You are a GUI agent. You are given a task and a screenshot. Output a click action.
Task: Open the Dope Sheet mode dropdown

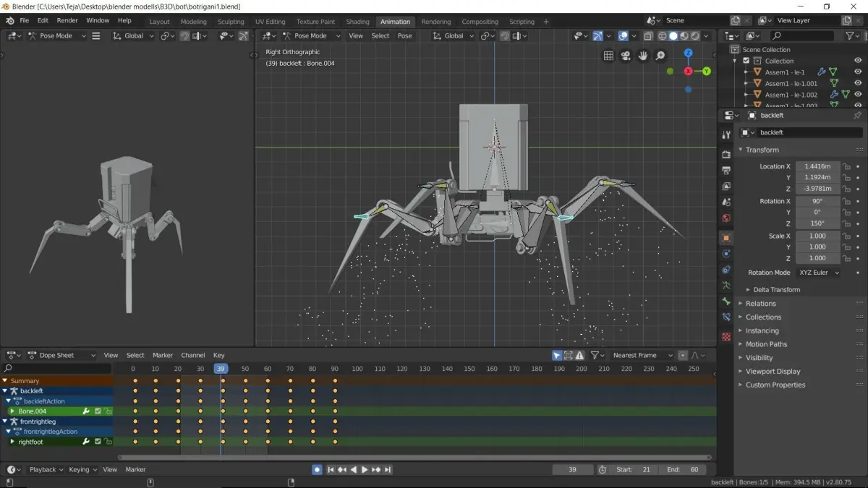[62, 355]
